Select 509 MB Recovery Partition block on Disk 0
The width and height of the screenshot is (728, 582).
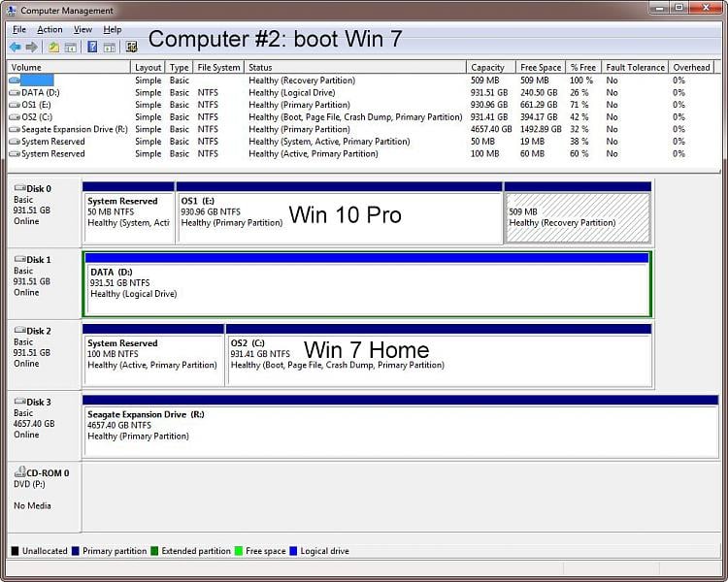click(578, 213)
